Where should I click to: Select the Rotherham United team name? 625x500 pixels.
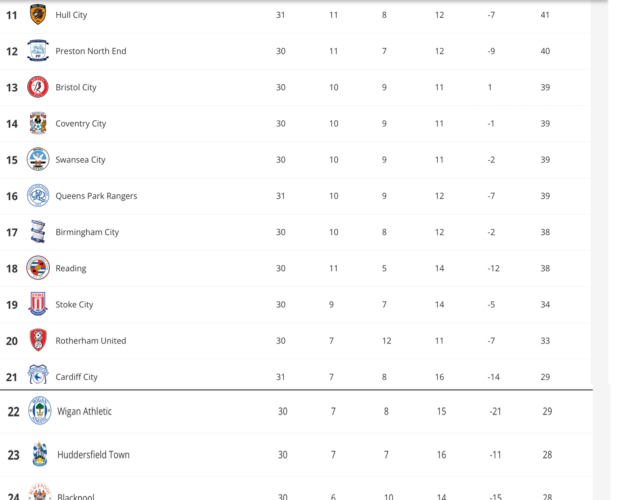(x=90, y=340)
